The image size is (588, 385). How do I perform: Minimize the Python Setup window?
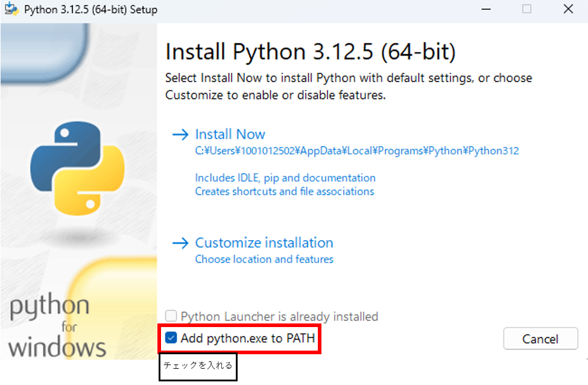coord(486,9)
